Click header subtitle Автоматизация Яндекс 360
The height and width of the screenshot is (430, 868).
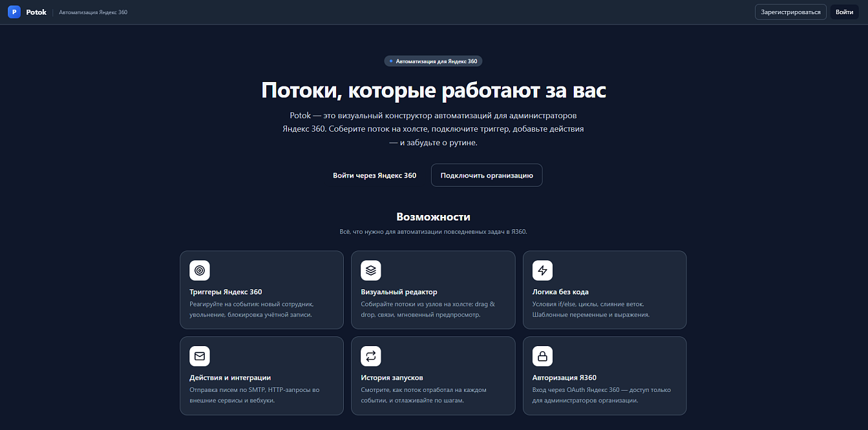[93, 12]
